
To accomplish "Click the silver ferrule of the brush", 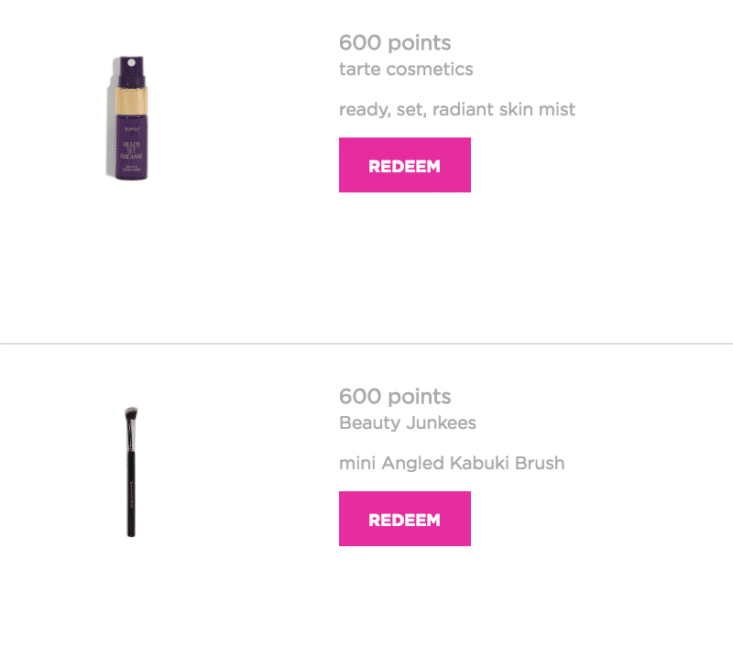I will 131,435.
